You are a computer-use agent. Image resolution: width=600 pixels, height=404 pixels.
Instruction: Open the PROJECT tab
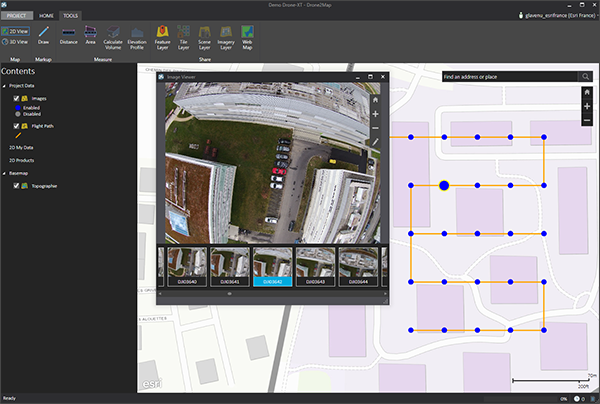(17, 16)
